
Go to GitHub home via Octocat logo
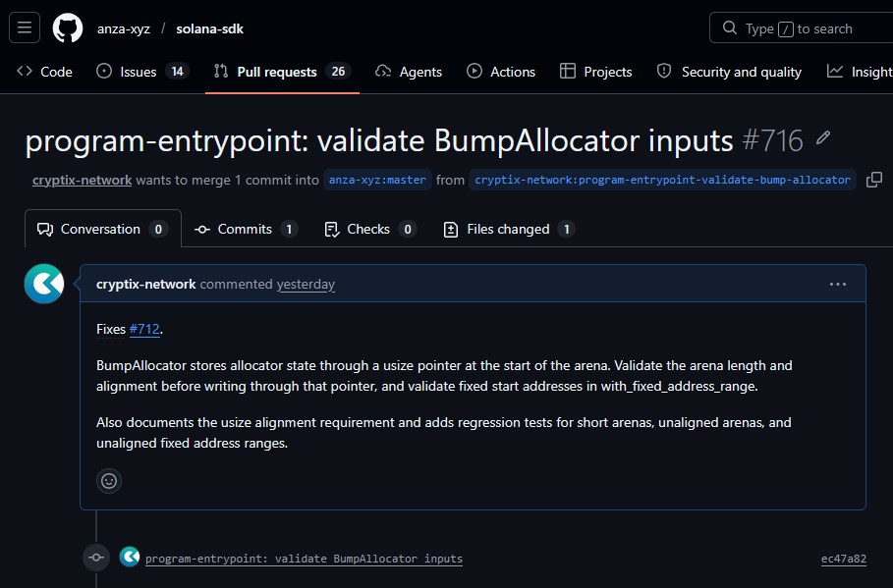[x=68, y=27]
